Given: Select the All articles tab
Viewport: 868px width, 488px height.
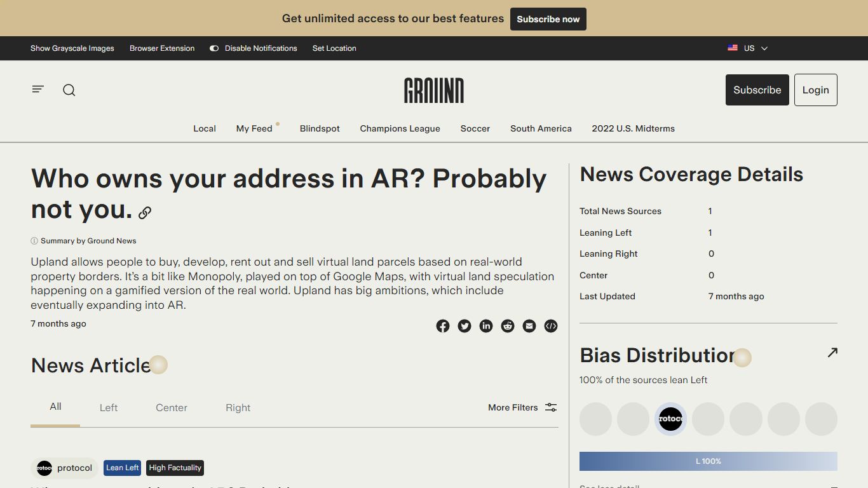Looking at the screenshot, I should 55,407.
